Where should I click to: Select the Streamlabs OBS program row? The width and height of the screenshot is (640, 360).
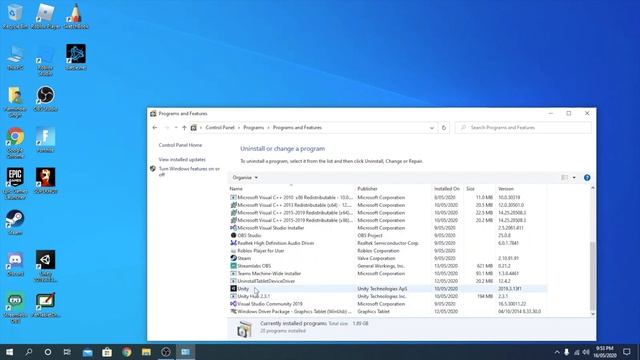click(x=388, y=266)
